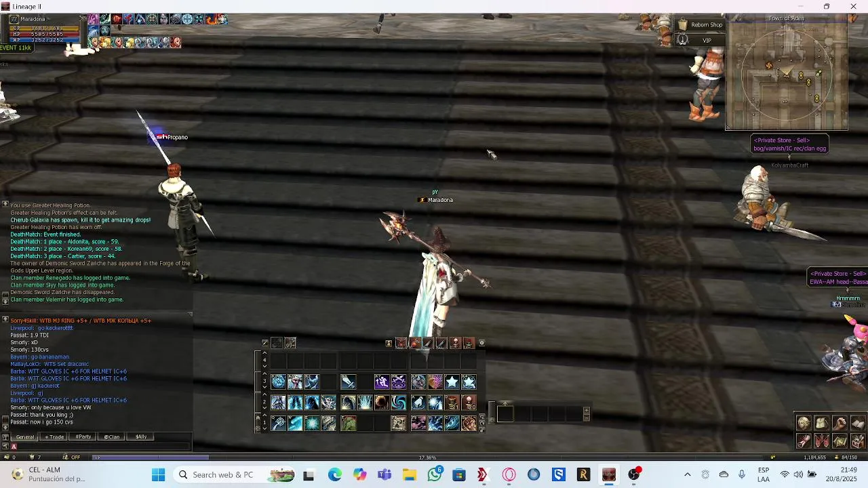Switch shortcut row 4 page up

click(x=264, y=352)
